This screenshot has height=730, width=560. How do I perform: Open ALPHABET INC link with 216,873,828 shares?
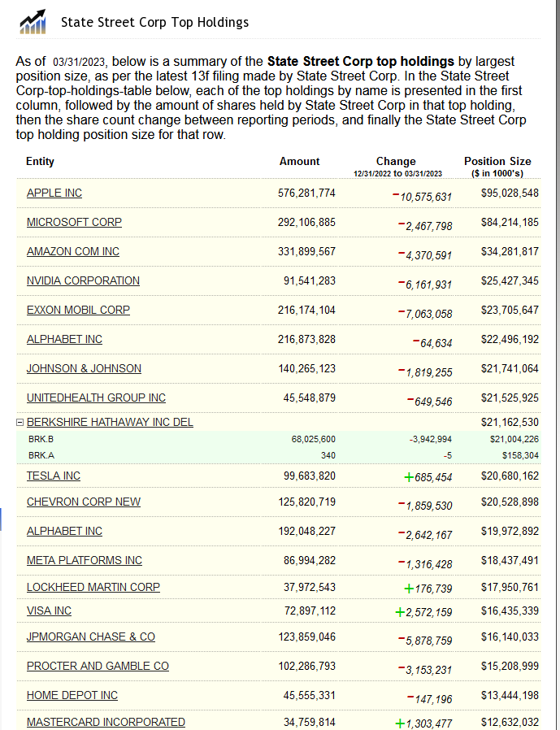tap(64, 340)
